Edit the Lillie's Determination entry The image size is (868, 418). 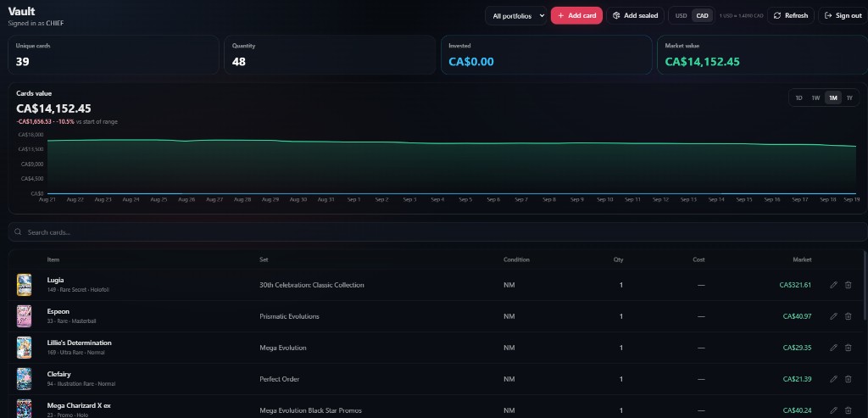coord(833,348)
